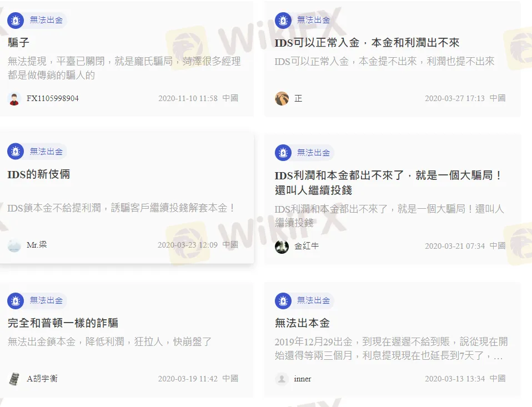The height and width of the screenshot is (407, 532).
Task: Click the 無法出金 tag on 金紅牛's post
Action: 314,153
